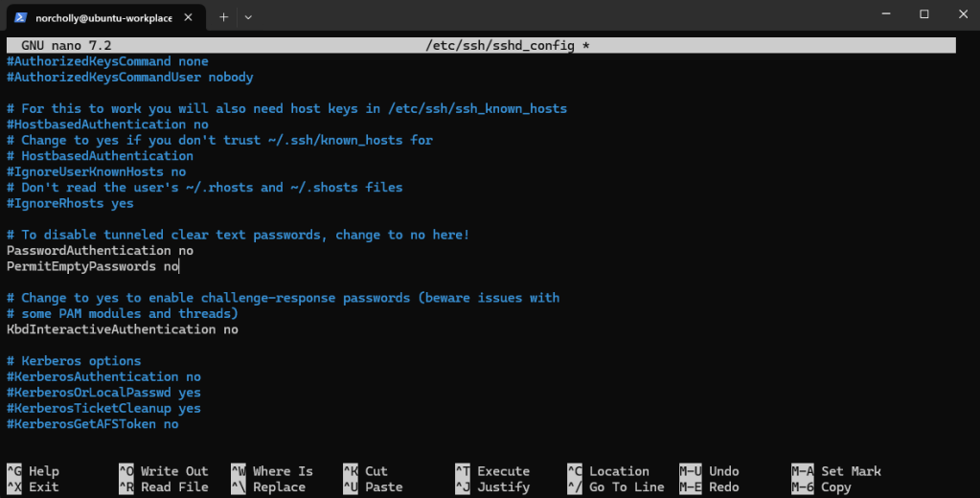Select the ^O Write Out shortcut

(x=163, y=471)
